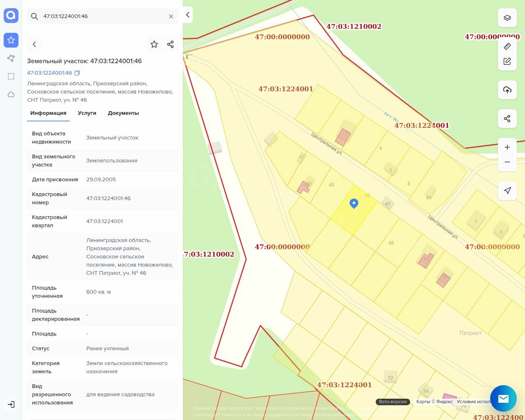Add parcel to favorites with star outline
This screenshot has height=420, width=525.
[154, 44]
